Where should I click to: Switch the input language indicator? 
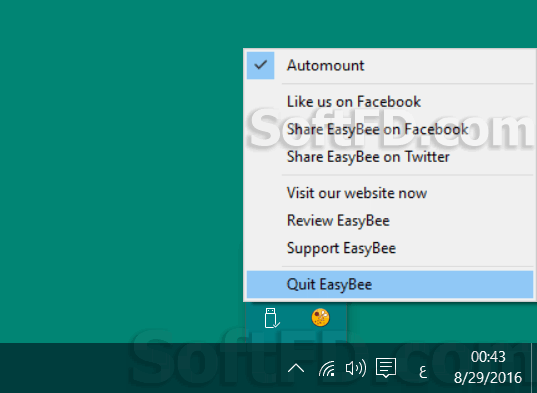point(423,371)
